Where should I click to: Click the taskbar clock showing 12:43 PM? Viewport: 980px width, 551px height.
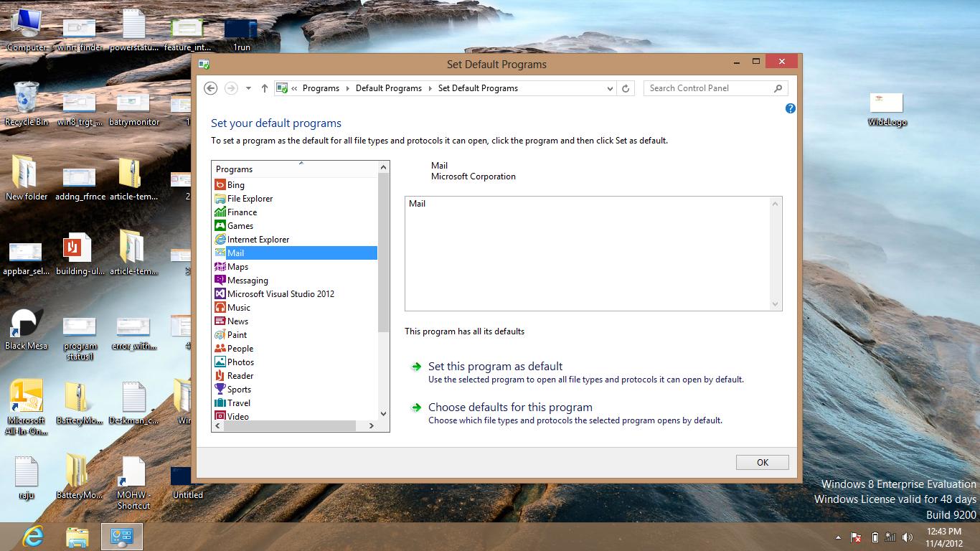pyautogui.click(x=945, y=537)
